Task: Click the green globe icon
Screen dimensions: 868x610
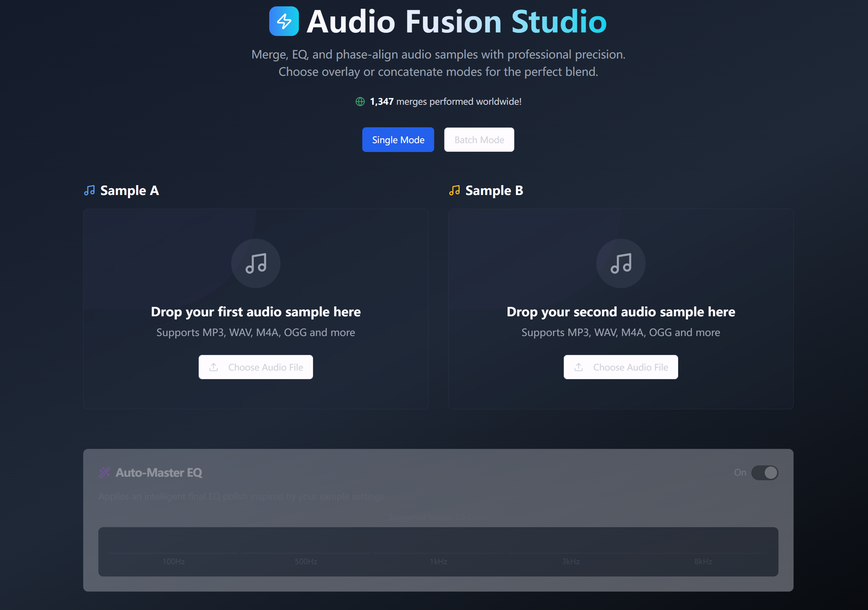Action: [360, 101]
